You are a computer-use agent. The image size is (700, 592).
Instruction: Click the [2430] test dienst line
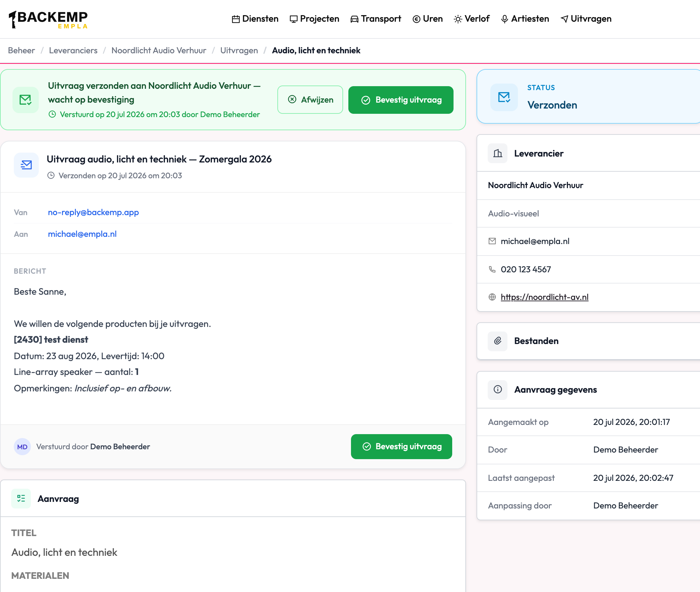point(51,340)
